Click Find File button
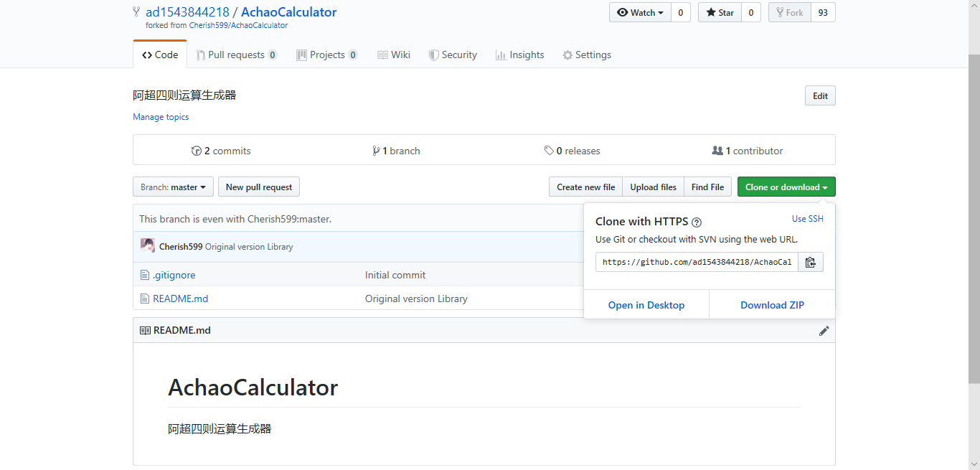Image resolution: width=980 pixels, height=470 pixels. (x=707, y=187)
